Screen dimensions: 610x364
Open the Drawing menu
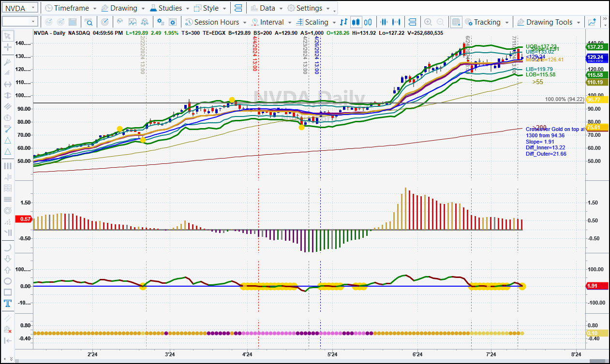(x=122, y=8)
